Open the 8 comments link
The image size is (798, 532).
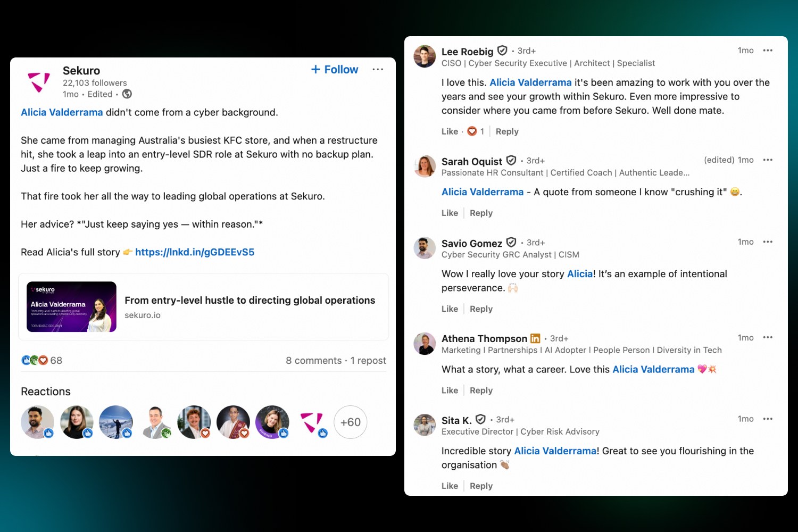pyautogui.click(x=314, y=361)
